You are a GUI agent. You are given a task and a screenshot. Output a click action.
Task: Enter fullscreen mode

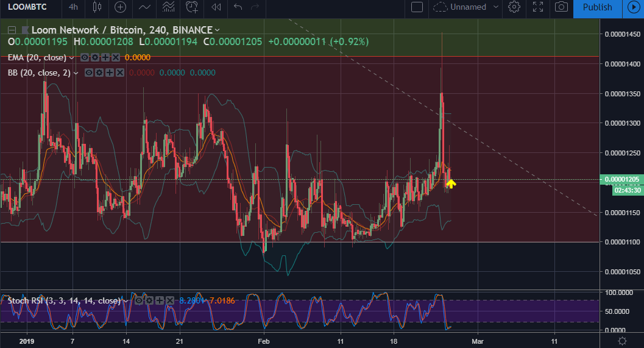[538, 7]
